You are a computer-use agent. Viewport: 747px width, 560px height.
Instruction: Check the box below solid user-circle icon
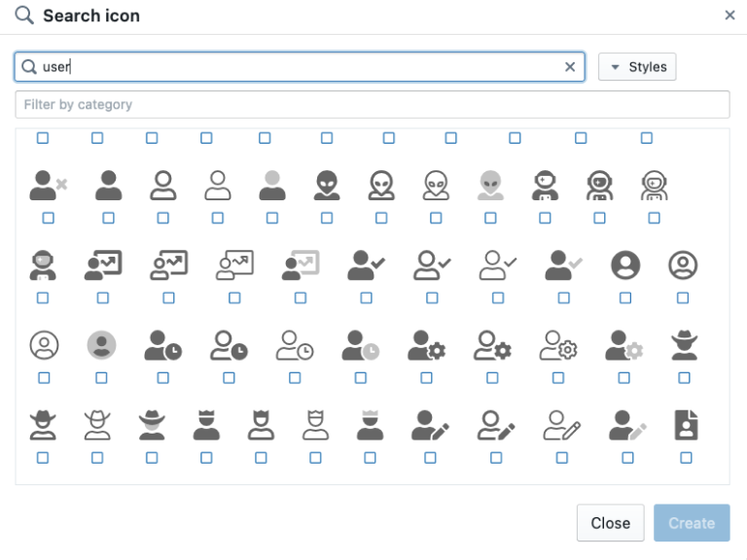coord(625,298)
